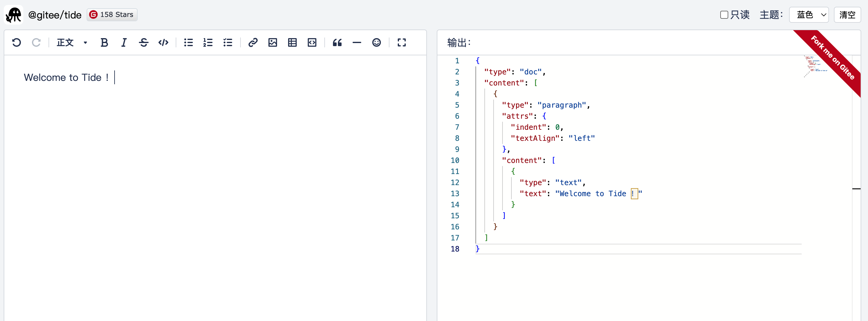The width and height of the screenshot is (868, 321).
Task: Insert a code block
Action: tap(312, 42)
